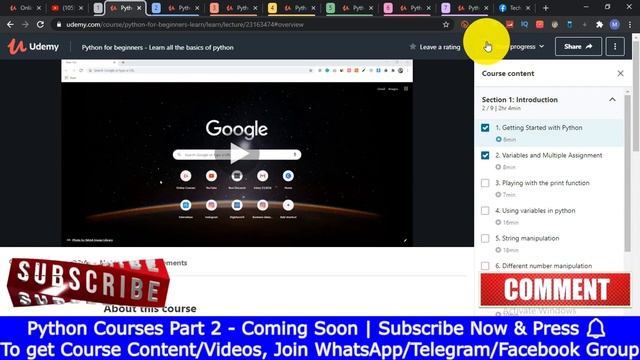Click the orange tab group 3 chip
The width and height of the screenshot is (640, 360).
pyautogui.click(x=214, y=8)
